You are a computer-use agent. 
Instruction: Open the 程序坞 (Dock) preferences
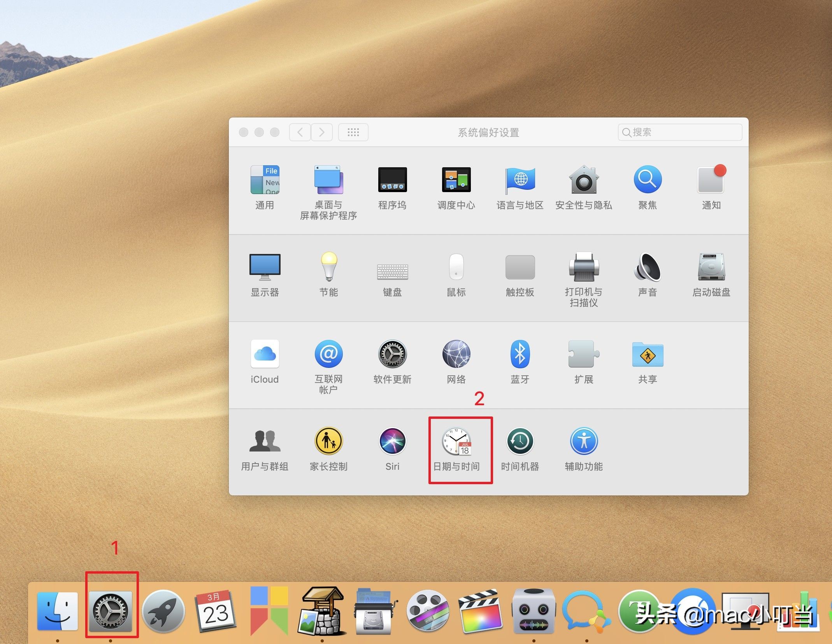[x=392, y=180]
